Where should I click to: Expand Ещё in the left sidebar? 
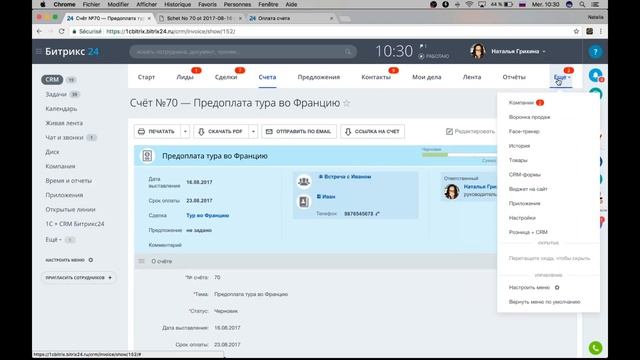tap(53, 240)
